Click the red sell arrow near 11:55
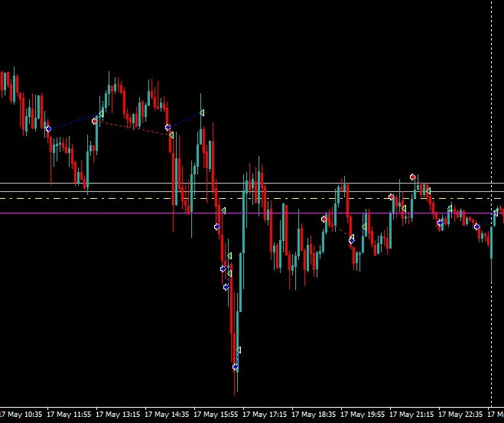The width and height of the screenshot is (504, 423). (95, 121)
